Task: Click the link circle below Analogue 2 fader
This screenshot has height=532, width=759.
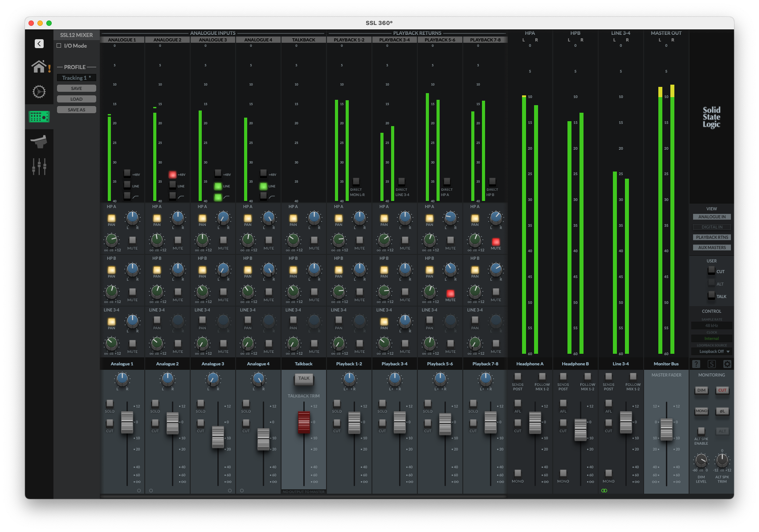Action: [151, 491]
